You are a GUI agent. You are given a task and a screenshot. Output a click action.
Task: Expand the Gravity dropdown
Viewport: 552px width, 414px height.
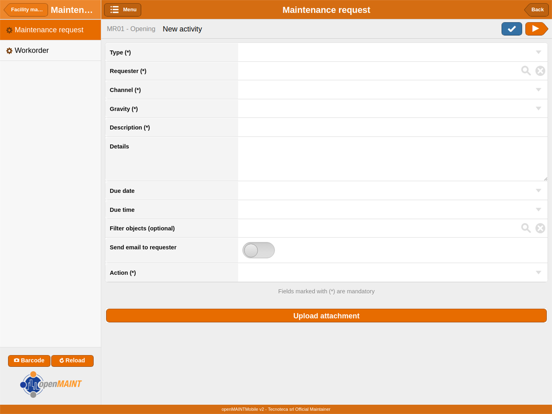(538, 108)
